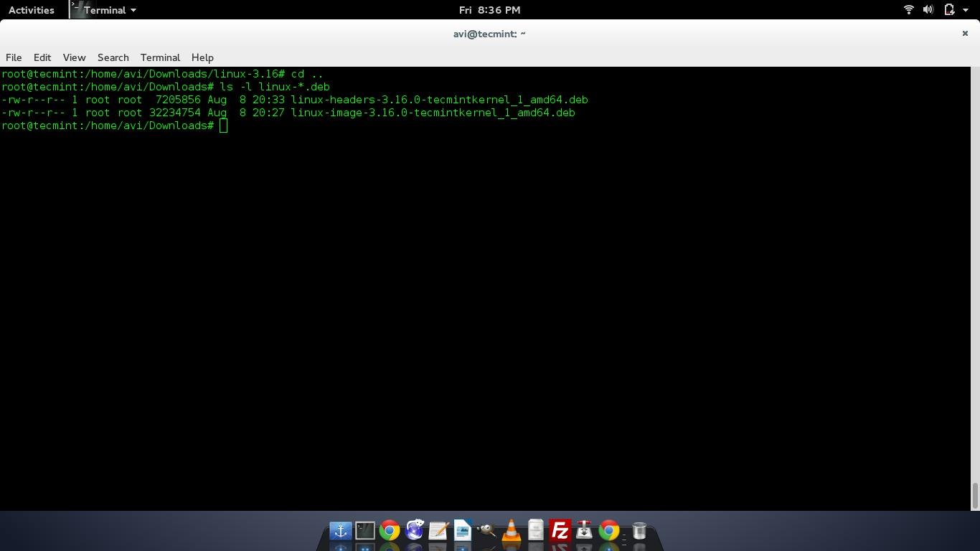Open the text editor notepad icon in dock

tap(438, 531)
